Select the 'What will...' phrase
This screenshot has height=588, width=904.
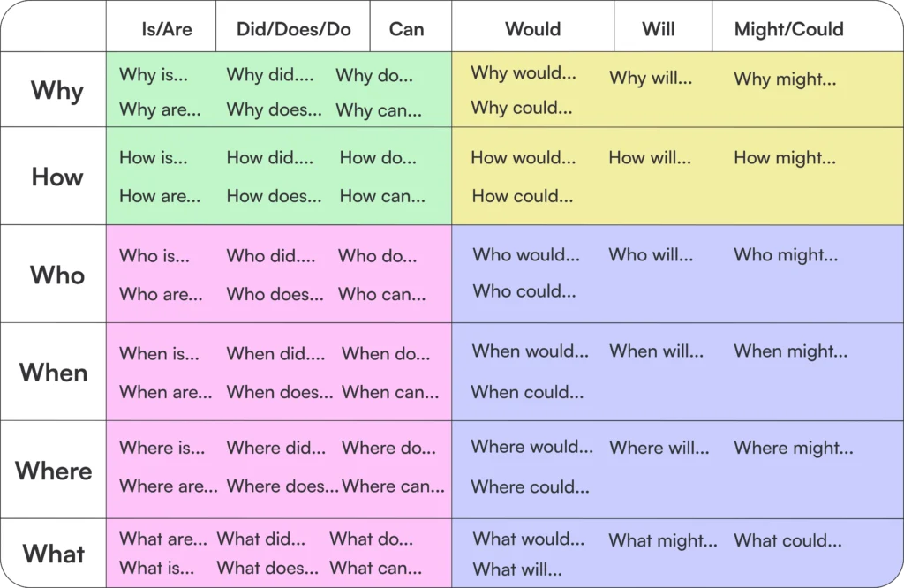517,569
